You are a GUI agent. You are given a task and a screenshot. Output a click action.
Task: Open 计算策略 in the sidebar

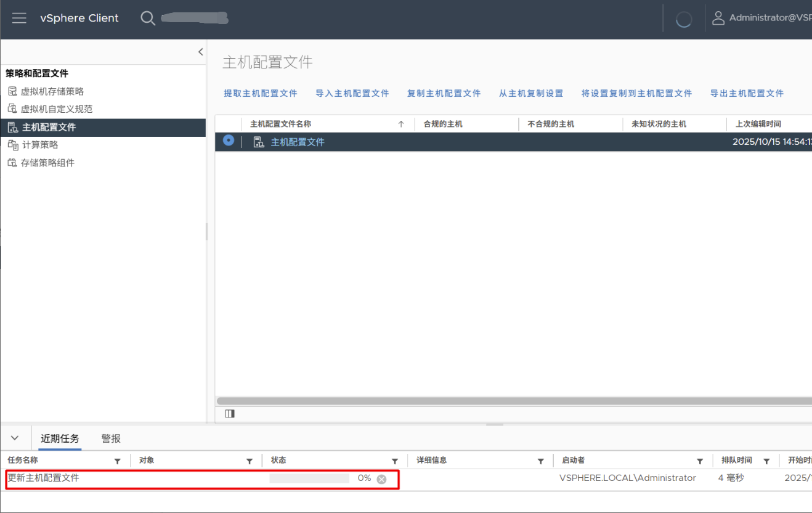click(x=40, y=145)
